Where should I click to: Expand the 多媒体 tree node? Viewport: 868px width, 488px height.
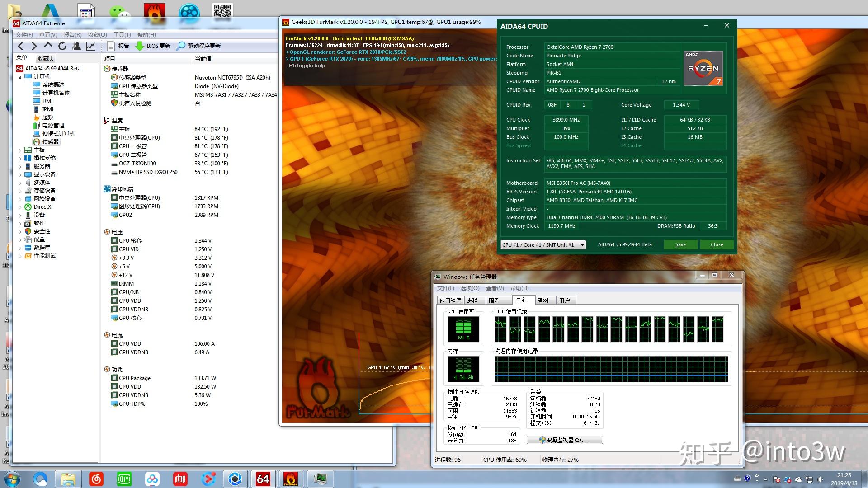coord(20,183)
